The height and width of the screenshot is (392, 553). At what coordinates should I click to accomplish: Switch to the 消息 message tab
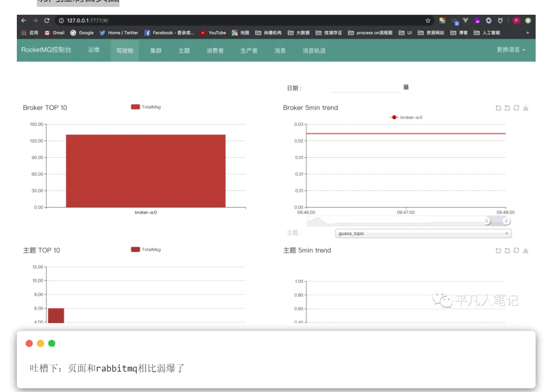280,51
